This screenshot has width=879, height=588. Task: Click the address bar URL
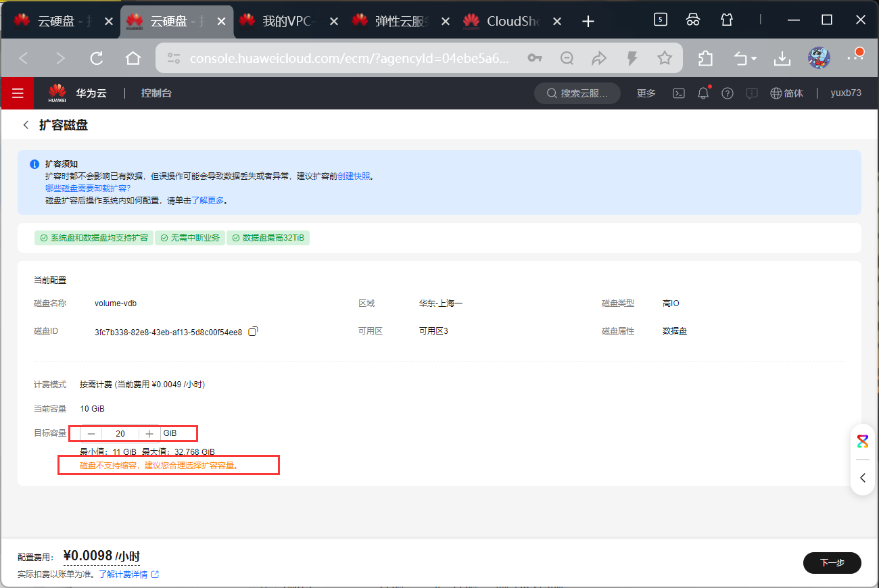pos(349,59)
